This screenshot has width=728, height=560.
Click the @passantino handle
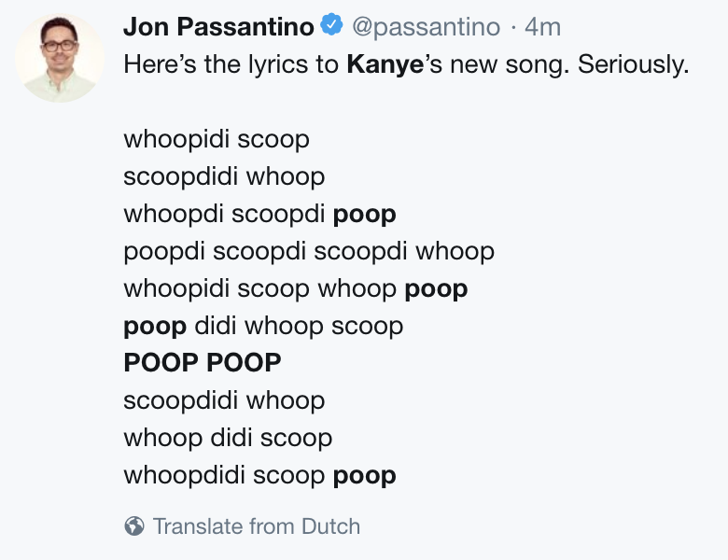(x=427, y=27)
